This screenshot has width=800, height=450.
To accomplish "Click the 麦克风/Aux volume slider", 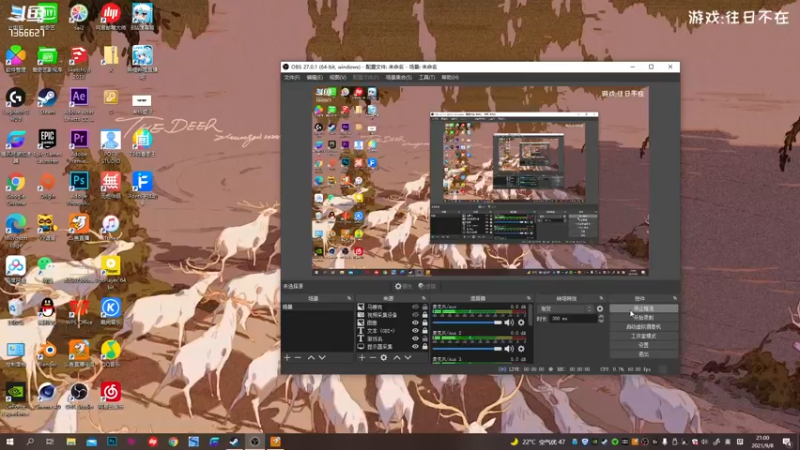I will coord(467,322).
